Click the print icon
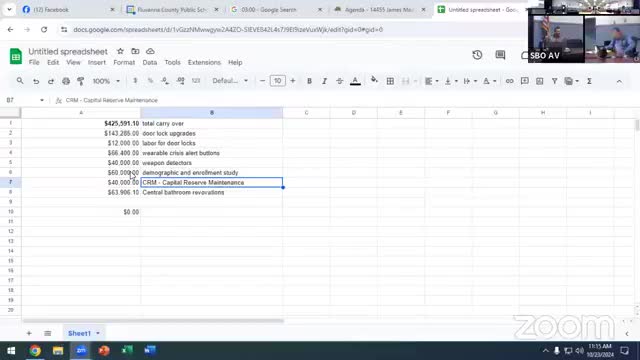Viewport: 640px width, 360px height. coord(66,81)
